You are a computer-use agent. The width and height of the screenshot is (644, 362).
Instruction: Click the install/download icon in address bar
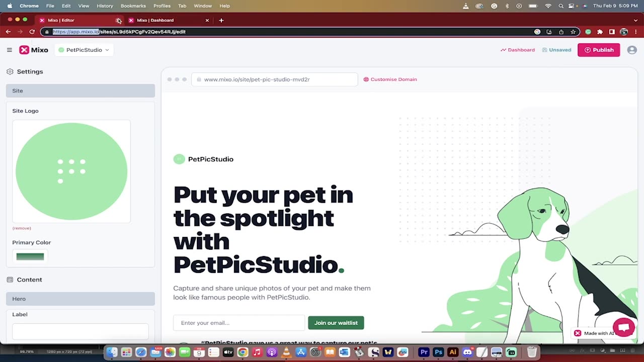coord(549,32)
